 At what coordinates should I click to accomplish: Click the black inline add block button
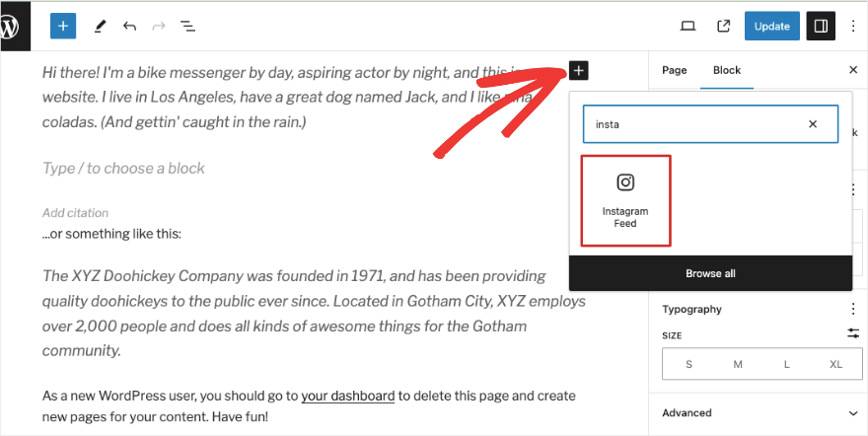coord(579,70)
